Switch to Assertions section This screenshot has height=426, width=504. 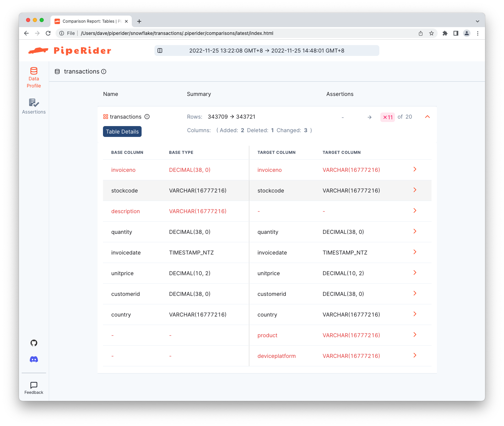[34, 106]
